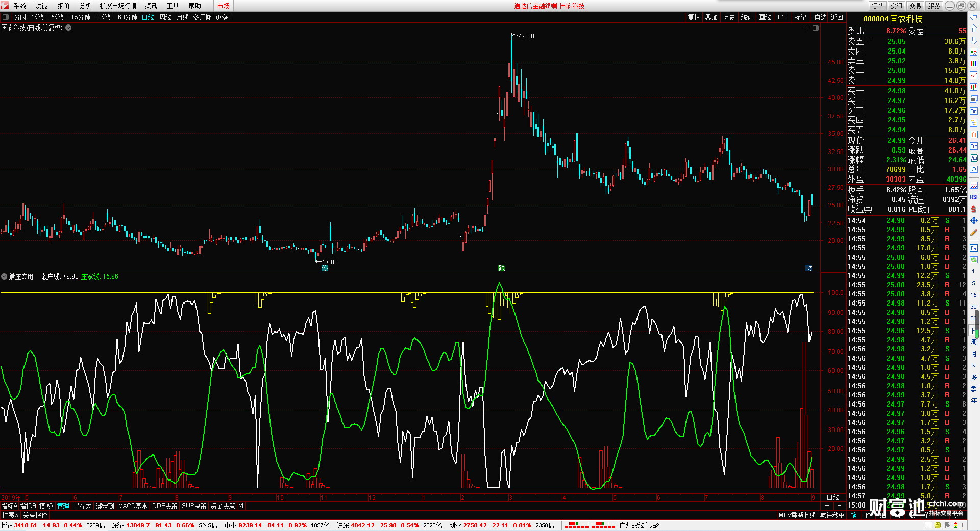Open 画线 drawing tools in chart toolbar

[x=765, y=17]
